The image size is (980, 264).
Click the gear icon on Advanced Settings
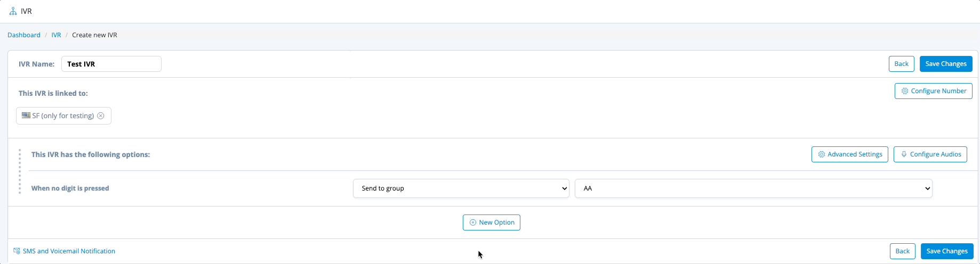822,154
